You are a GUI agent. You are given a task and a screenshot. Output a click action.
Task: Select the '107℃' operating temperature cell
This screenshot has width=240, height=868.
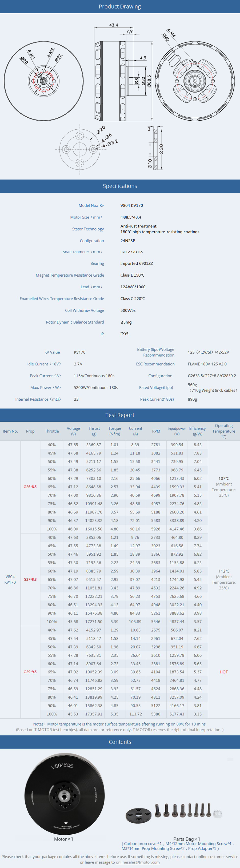tap(224, 487)
